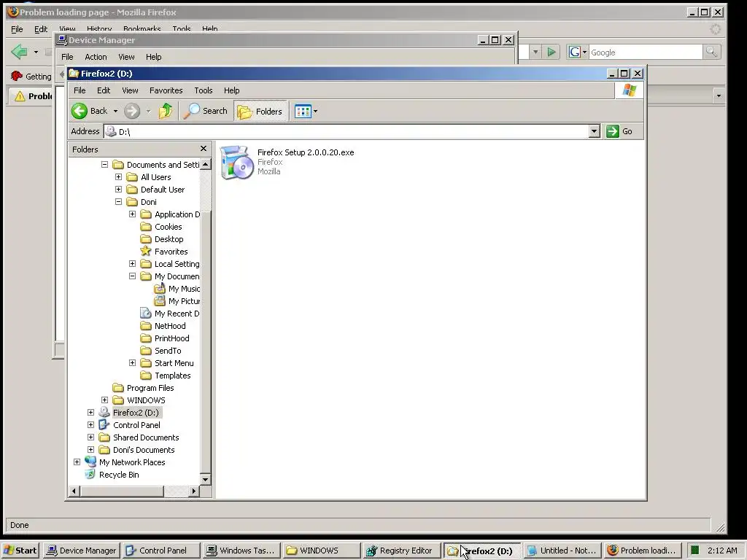747x560 pixels.
Task: Open Firefox's Edit menu
Action: (x=41, y=29)
